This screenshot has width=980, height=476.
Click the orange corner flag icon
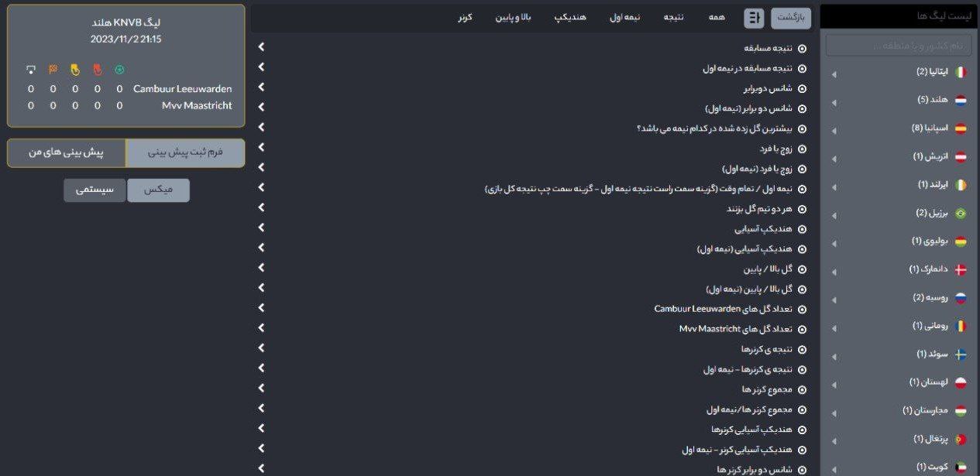(x=53, y=70)
